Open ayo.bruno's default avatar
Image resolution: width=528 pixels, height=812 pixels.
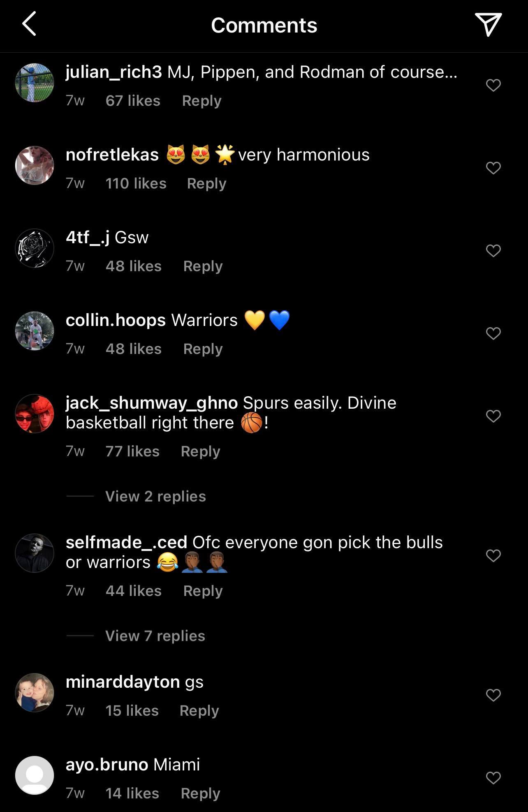tap(35, 775)
